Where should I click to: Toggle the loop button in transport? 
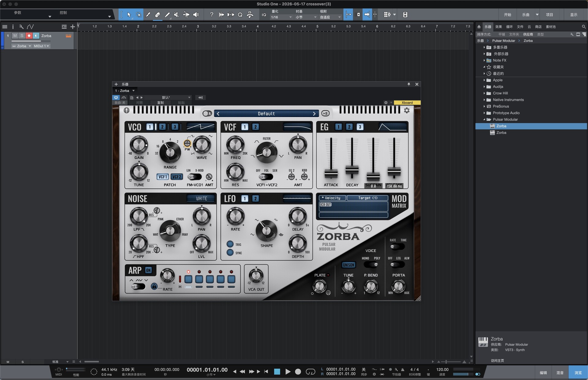[311, 372]
